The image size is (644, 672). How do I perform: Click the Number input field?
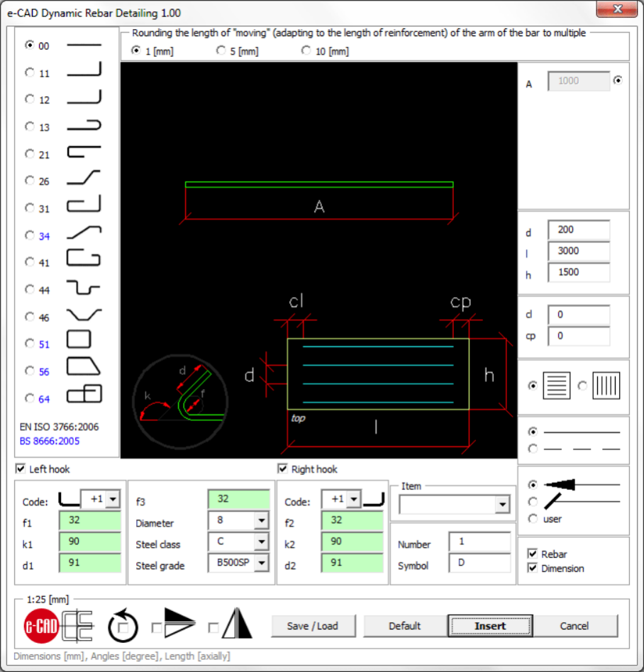click(x=479, y=542)
